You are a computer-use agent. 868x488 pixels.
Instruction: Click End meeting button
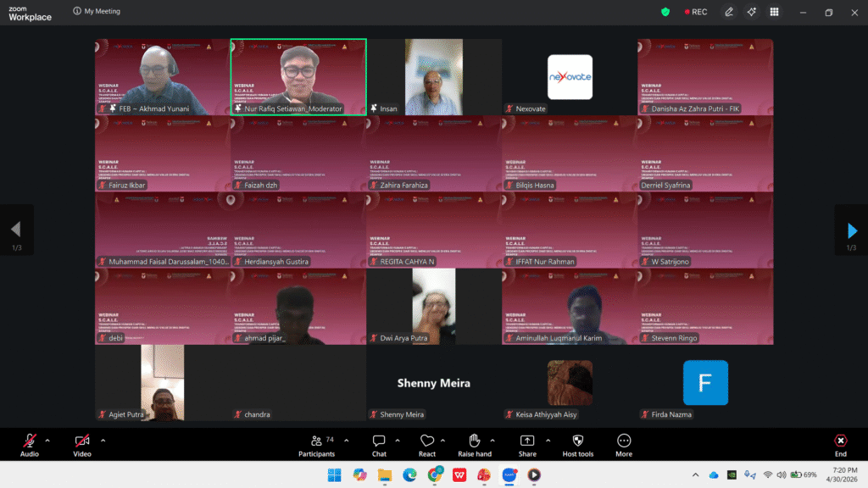click(840, 445)
